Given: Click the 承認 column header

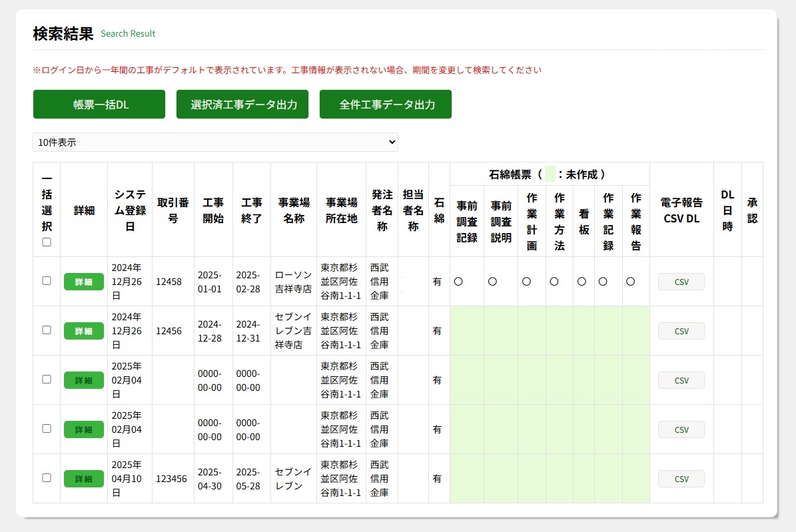Looking at the screenshot, I should click(752, 210).
